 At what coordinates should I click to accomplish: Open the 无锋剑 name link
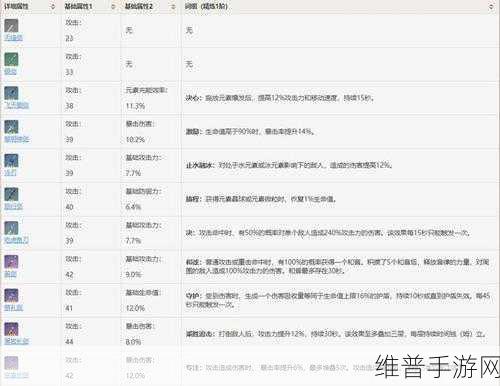pyautogui.click(x=13, y=37)
